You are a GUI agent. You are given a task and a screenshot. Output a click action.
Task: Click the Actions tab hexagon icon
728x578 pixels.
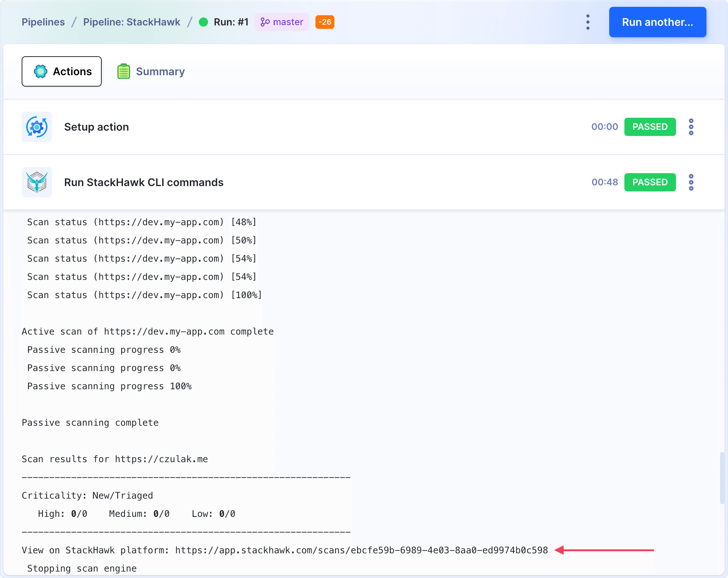point(41,71)
